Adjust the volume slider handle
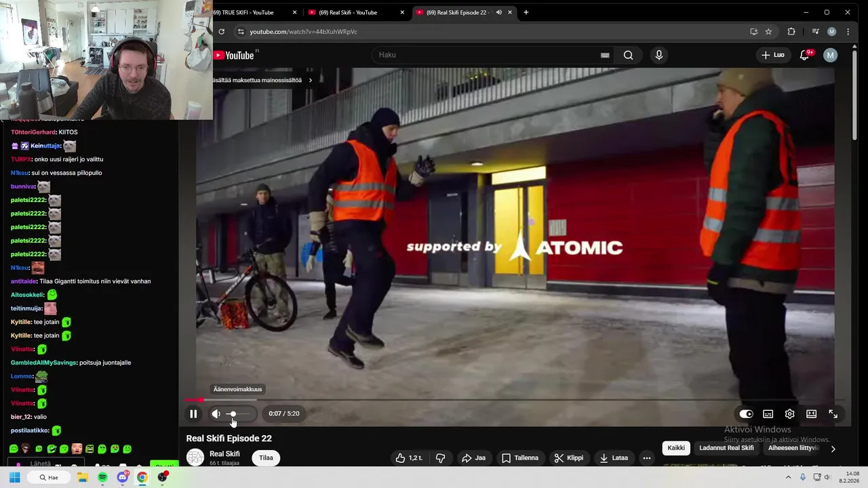 click(x=232, y=413)
